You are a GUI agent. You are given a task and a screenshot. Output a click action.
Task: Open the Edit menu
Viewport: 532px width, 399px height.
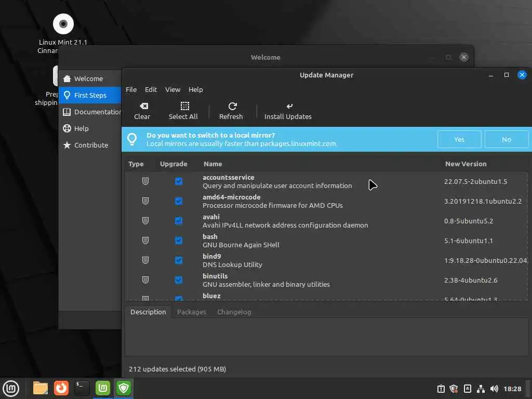[151, 89]
